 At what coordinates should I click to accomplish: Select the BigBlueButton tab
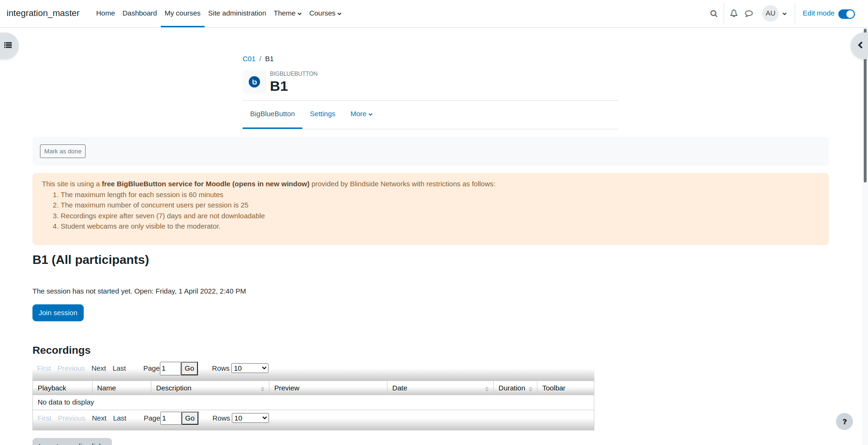[x=272, y=114]
